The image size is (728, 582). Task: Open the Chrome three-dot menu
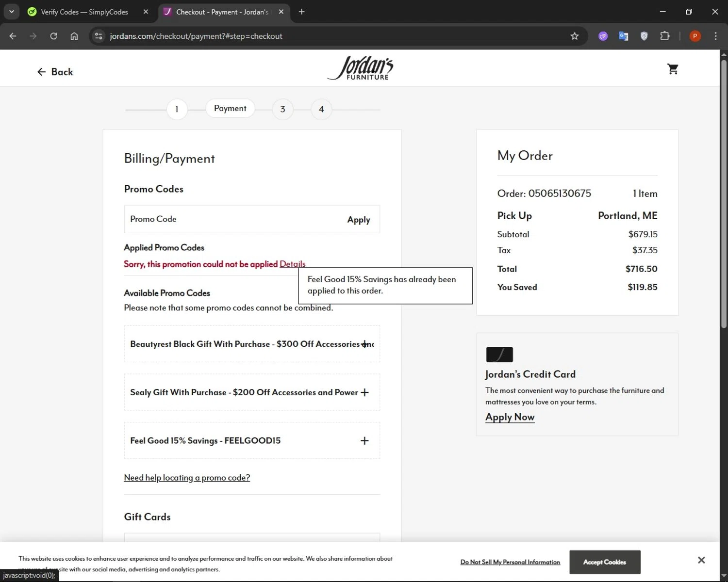[715, 36]
